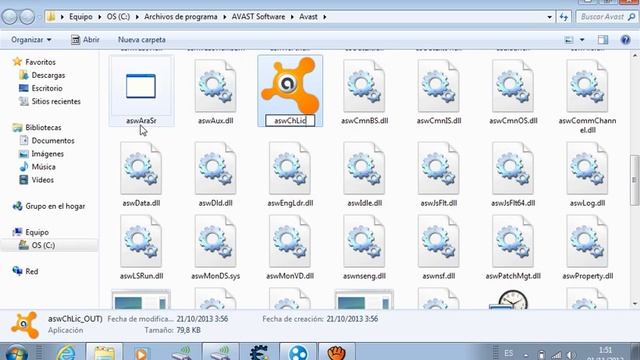
Task: Select the aswDld.dll file icon
Action: point(216,168)
